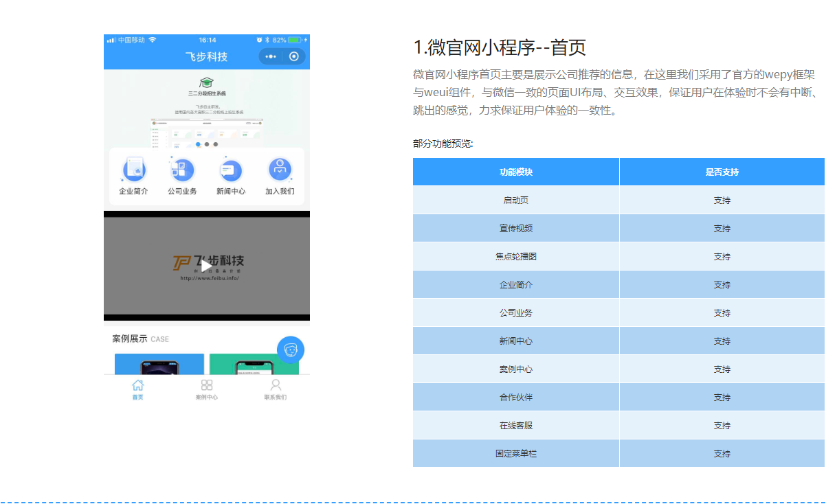Click the 三二分段招生系统 banner title

pos(207,93)
